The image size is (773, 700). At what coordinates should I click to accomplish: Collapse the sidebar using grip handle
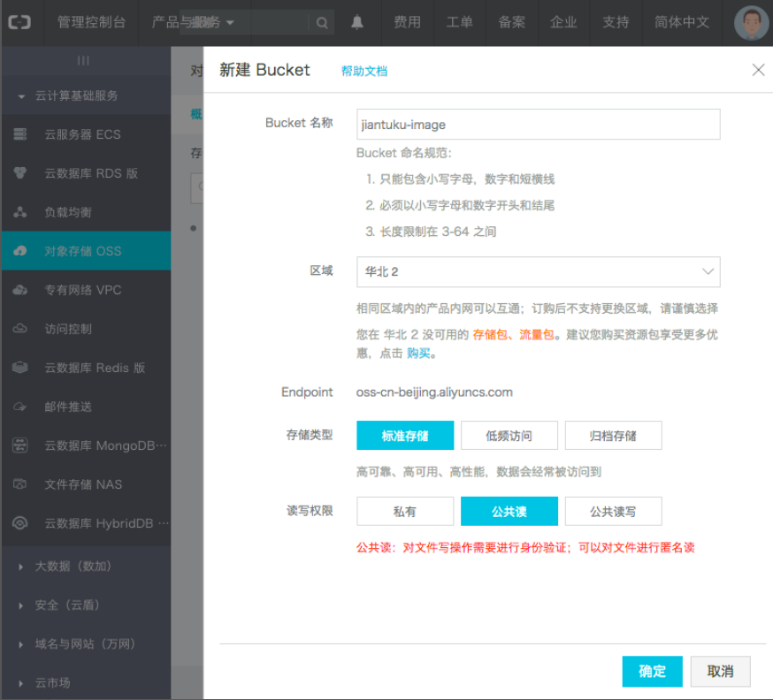click(83, 61)
